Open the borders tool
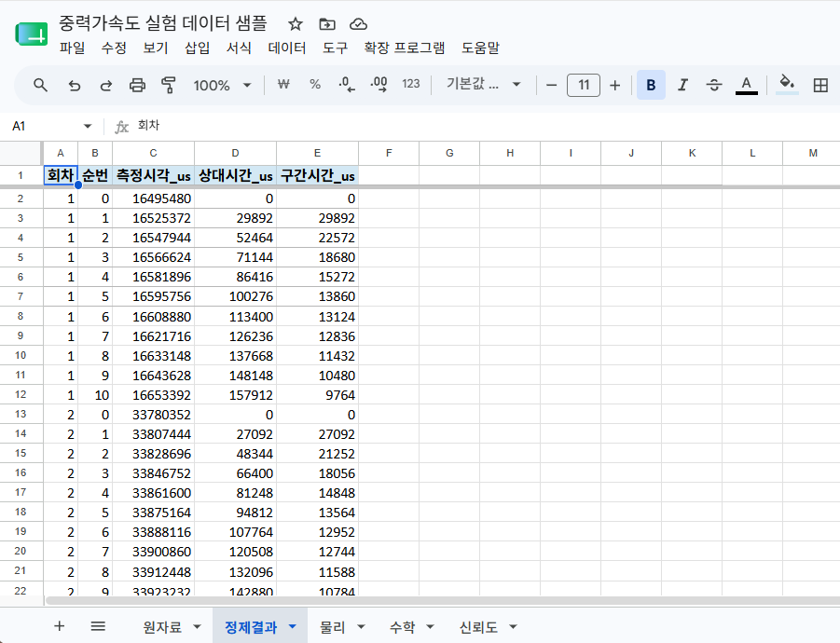The image size is (840, 643). click(820, 85)
